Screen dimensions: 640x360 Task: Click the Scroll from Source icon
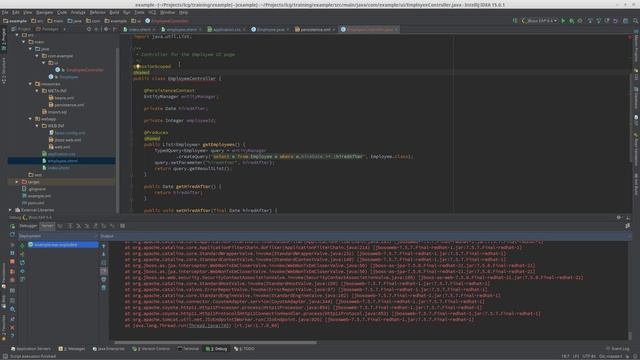(x=89, y=29)
